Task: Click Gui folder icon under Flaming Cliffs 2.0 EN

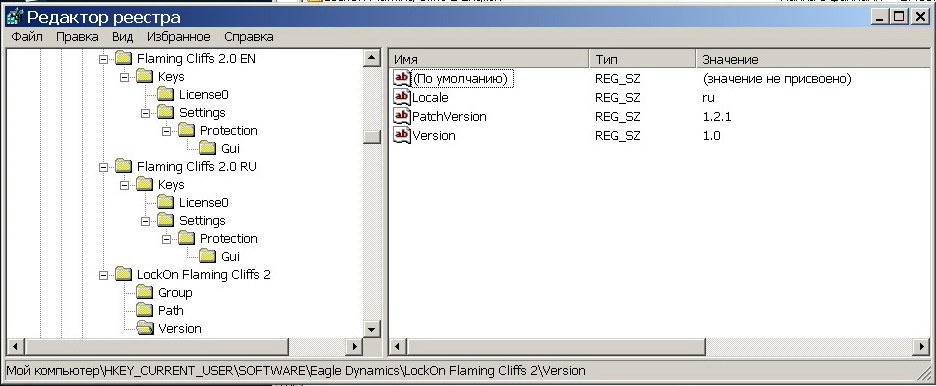Action: point(207,148)
